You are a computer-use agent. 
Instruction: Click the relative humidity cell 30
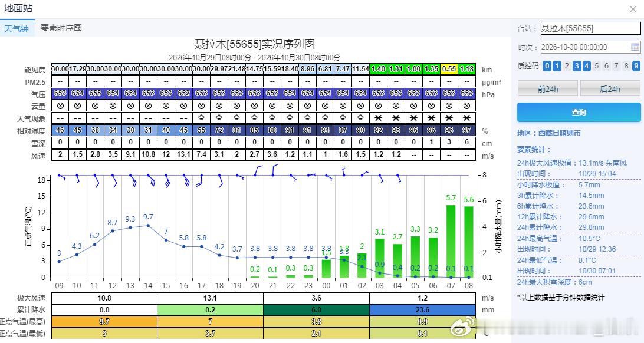130,130
